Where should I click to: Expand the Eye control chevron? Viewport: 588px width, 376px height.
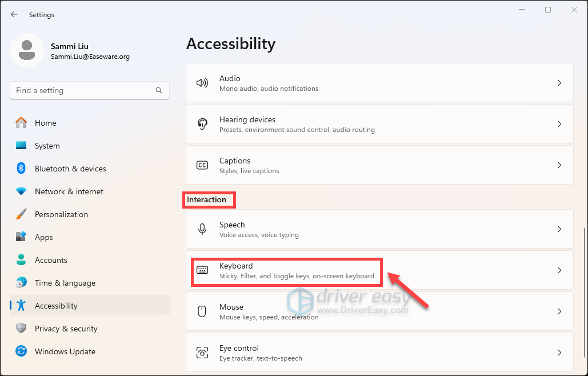[x=559, y=352]
